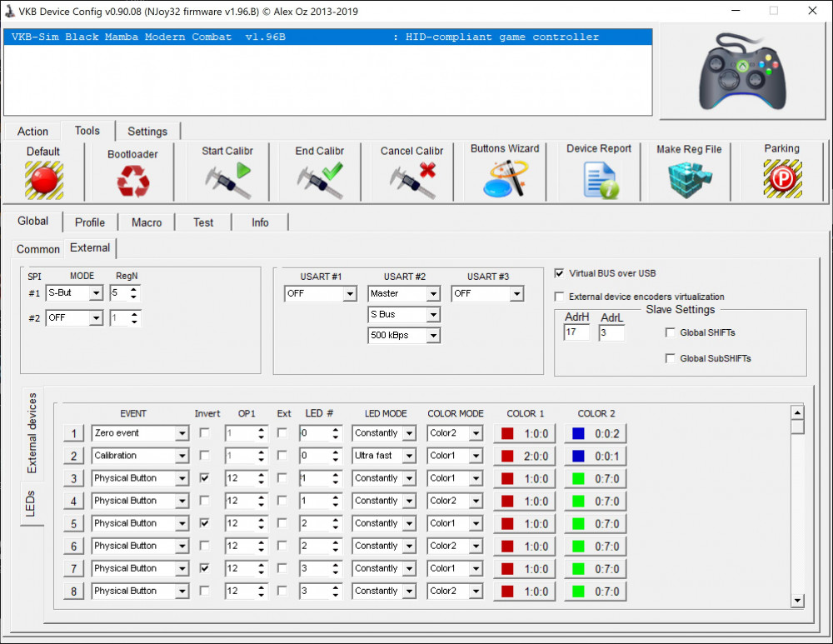Image resolution: width=833 pixels, height=644 pixels.
Task: Generate a Device Report
Action: point(598,179)
